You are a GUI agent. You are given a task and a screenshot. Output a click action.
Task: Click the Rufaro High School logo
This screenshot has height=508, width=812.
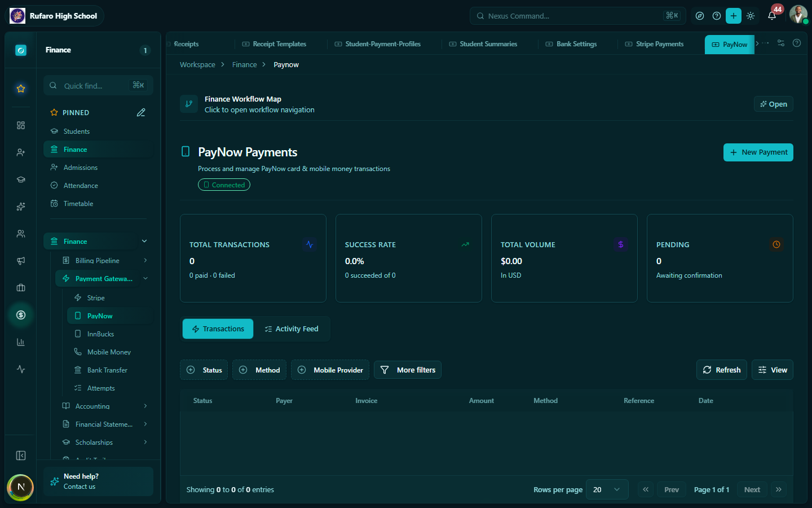coord(17,16)
